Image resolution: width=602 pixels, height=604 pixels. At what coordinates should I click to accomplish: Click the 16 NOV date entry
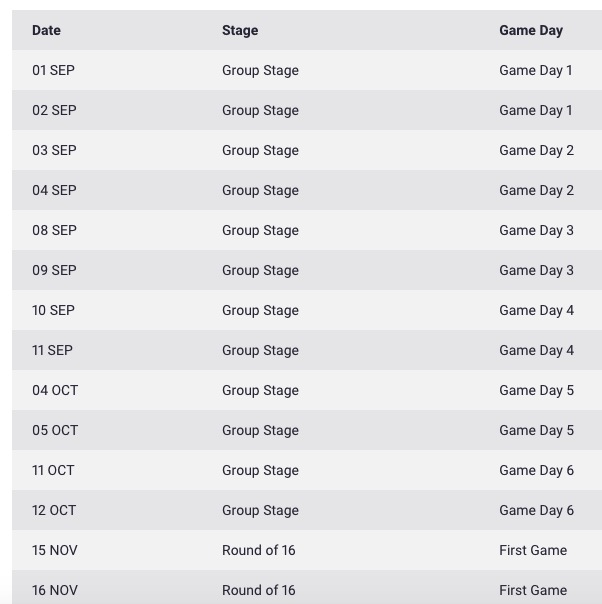55,590
